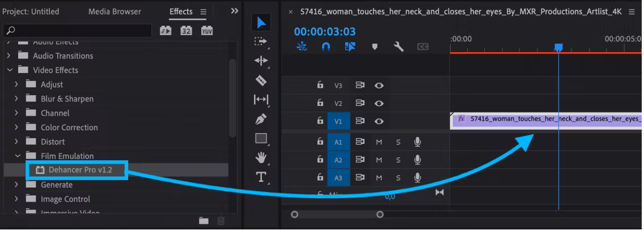The image size is (644, 230).
Task: Mute audio track A1
Action: coord(379,142)
